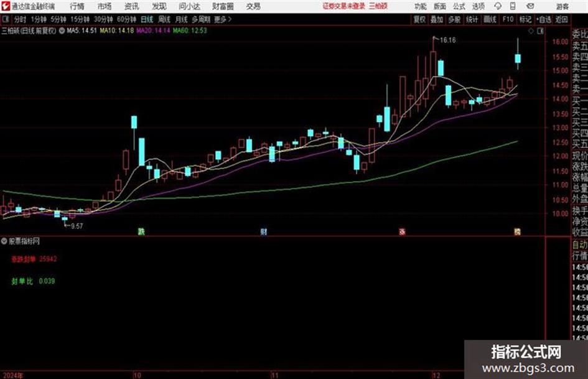588x379 pixels.
Task: Click the 标记 mark button
Action: coord(525,19)
